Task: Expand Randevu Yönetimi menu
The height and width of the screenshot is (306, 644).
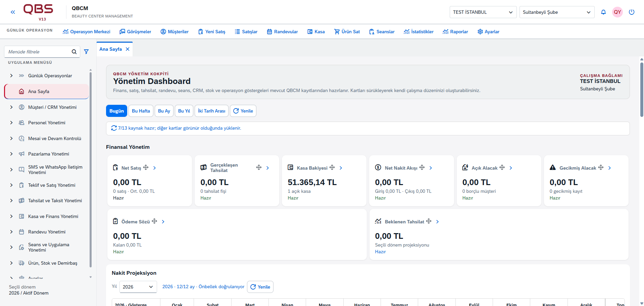Action: [11, 232]
